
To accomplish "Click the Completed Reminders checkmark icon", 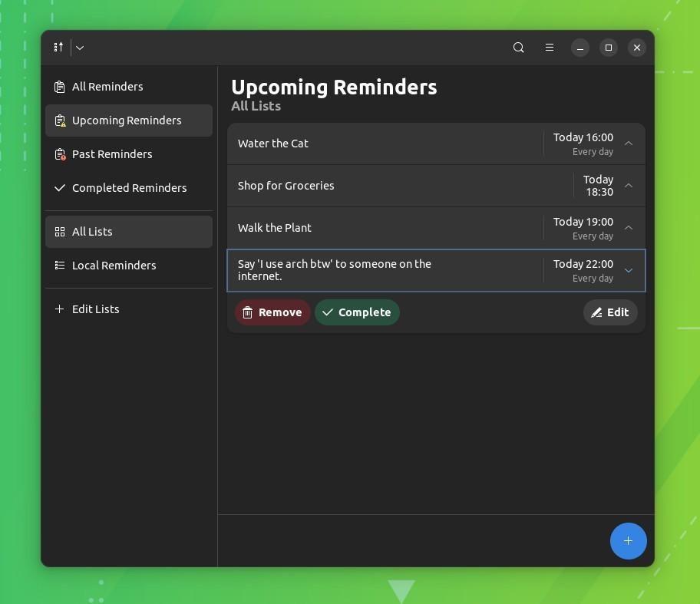I will 59,187.
